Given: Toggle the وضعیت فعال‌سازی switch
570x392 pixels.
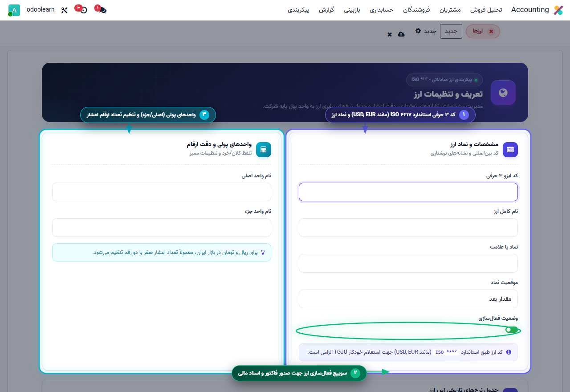Looking at the screenshot, I should 512,330.
